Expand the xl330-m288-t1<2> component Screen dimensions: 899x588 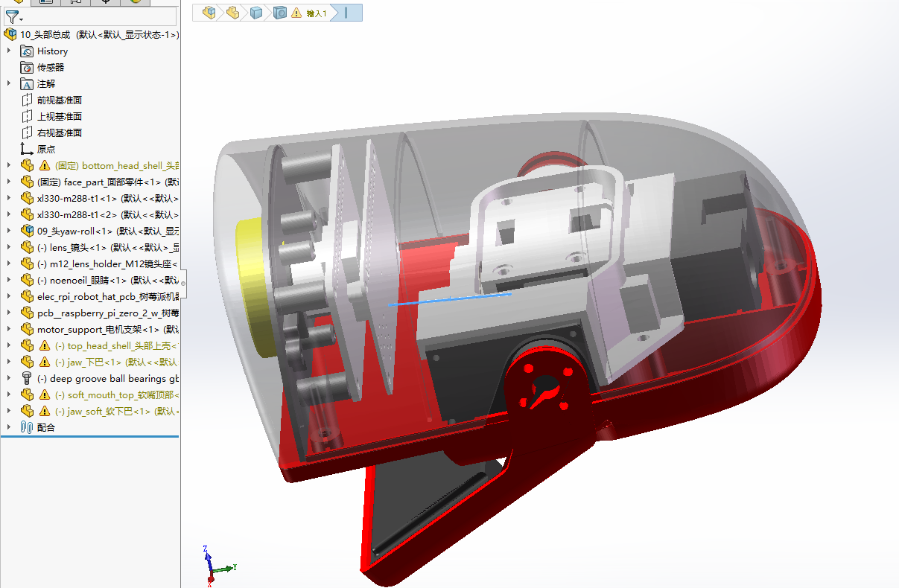click(x=9, y=214)
